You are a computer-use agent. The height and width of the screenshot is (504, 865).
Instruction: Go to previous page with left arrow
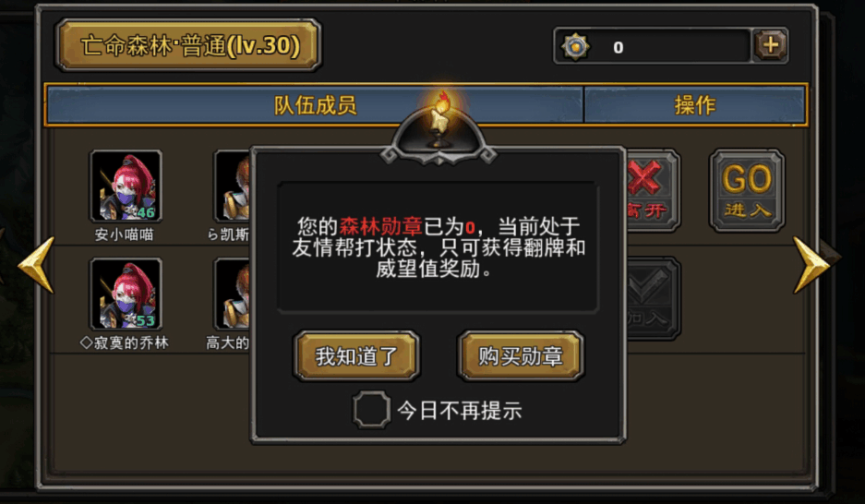pos(37,265)
